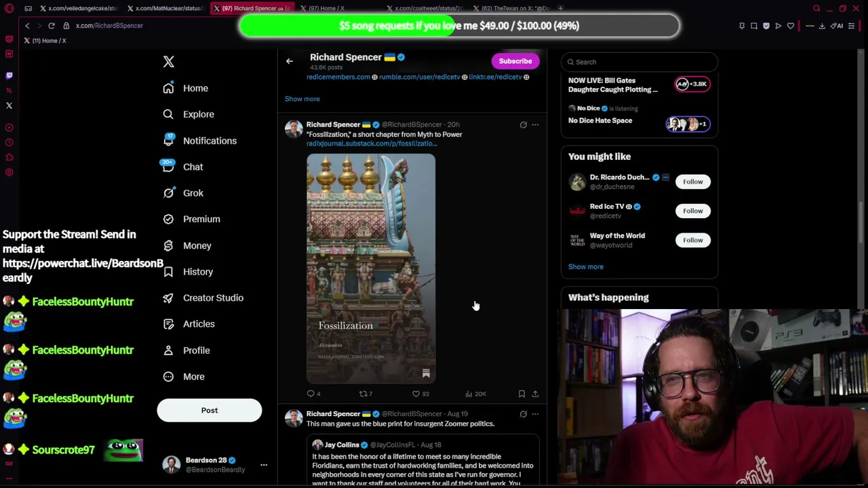Viewport: 868px width, 488px height.
Task: Go to the Money section
Action: (188, 245)
